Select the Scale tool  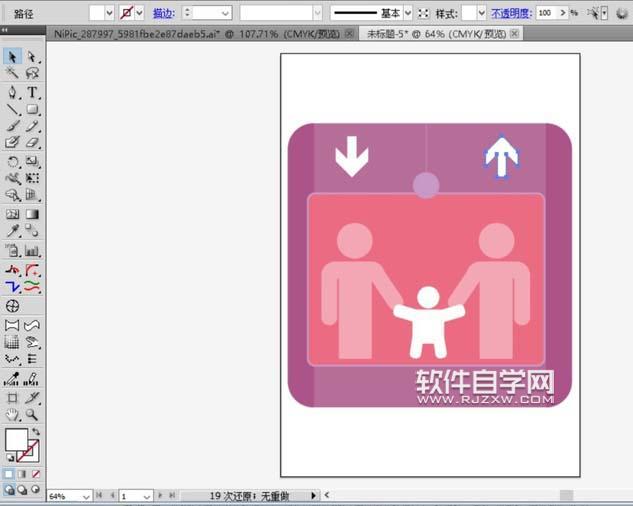(32, 162)
